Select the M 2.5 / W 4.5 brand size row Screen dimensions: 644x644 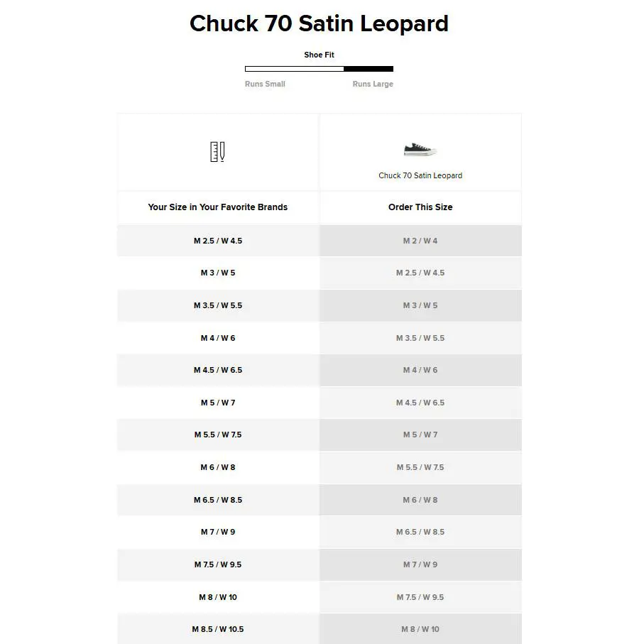point(218,241)
